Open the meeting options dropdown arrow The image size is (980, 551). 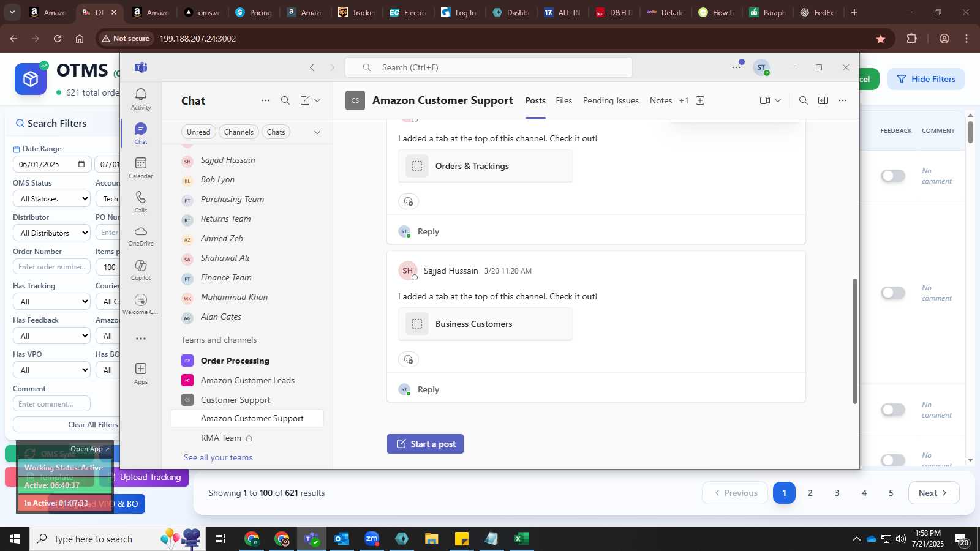pos(778,100)
